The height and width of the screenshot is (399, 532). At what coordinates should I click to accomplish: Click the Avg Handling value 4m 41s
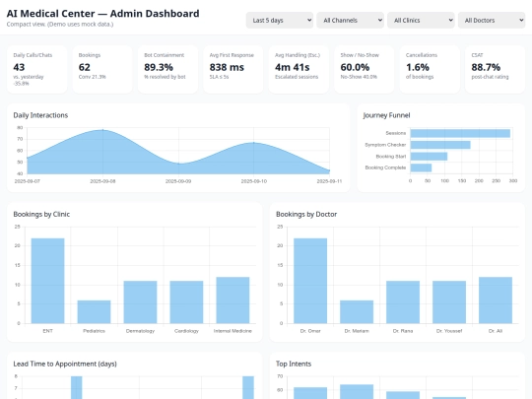click(x=293, y=67)
